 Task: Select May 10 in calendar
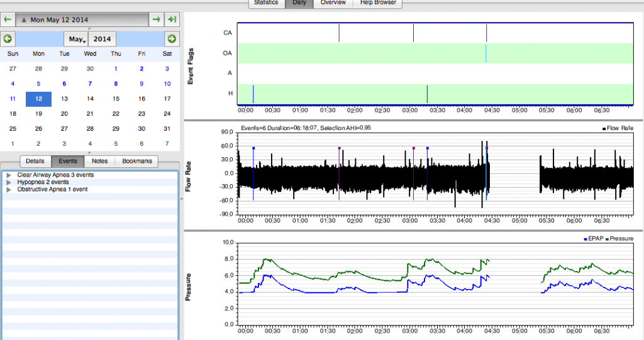[167, 84]
